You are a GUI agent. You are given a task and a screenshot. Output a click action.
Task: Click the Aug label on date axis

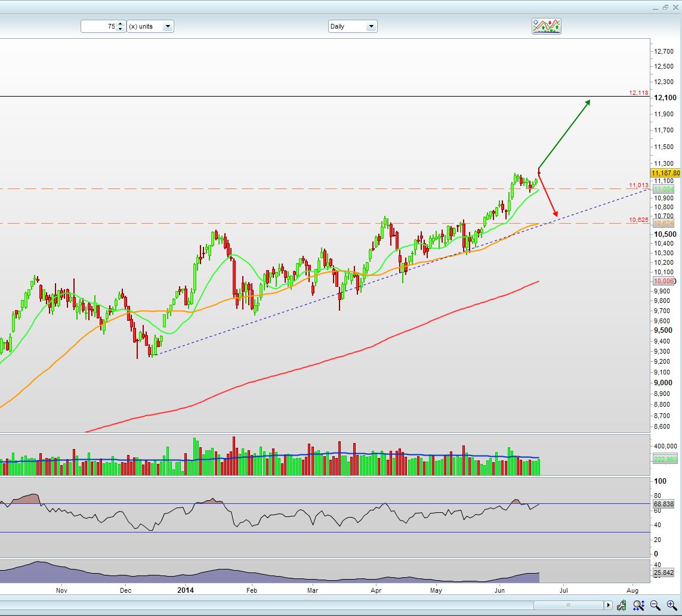[632, 590]
